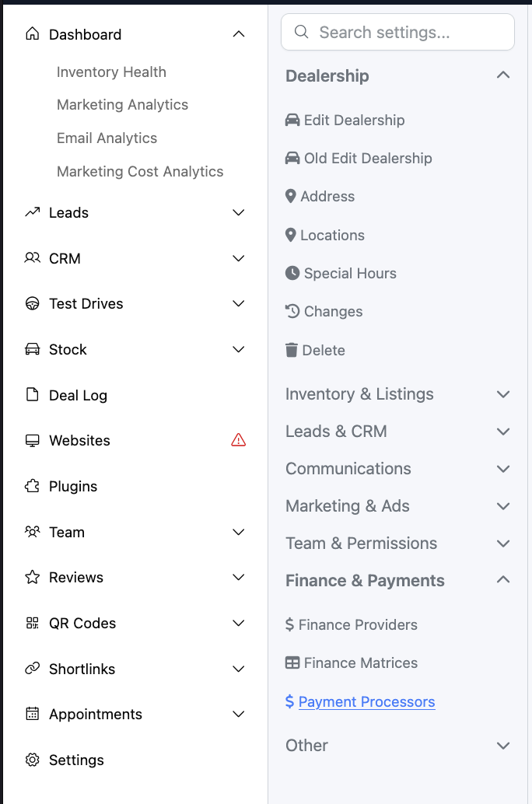Click the Special Hours clock icon
This screenshot has width=532, height=804.
(x=292, y=273)
